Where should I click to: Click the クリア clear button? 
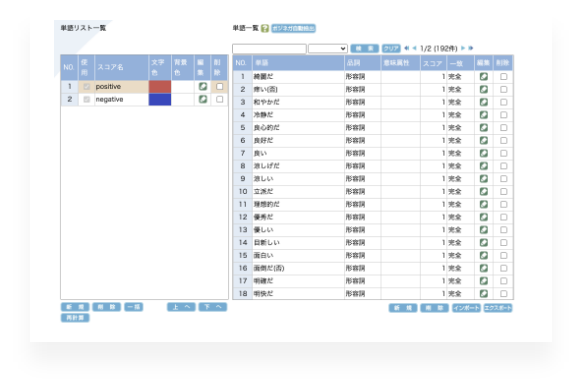(391, 49)
